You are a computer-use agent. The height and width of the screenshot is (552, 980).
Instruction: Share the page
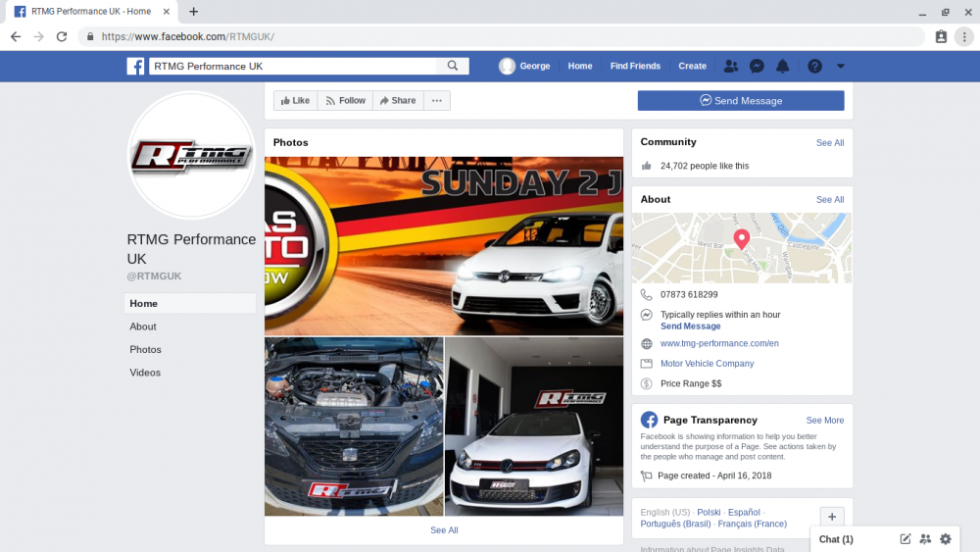tap(398, 101)
